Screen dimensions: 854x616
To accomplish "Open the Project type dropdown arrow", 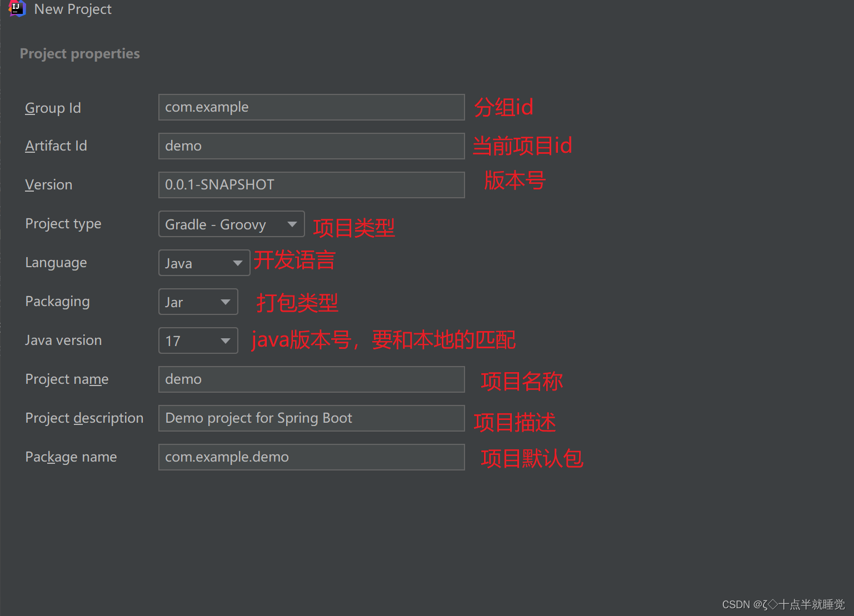I will [x=292, y=224].
